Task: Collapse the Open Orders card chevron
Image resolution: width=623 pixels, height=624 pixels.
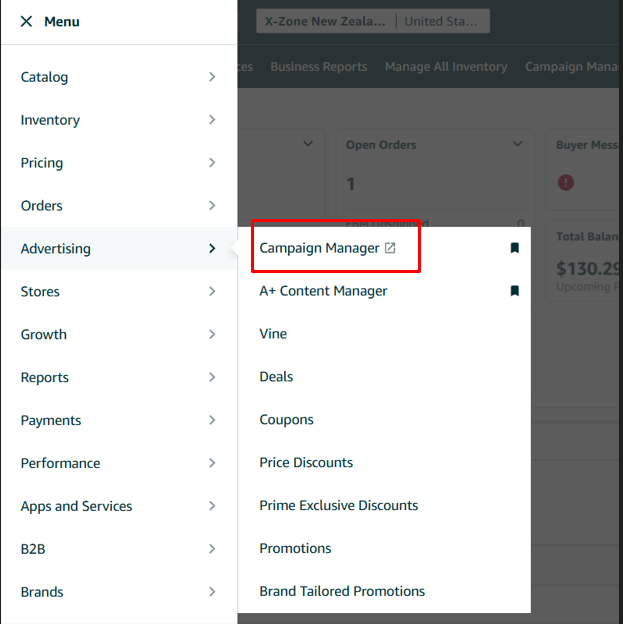Action: 517,144
